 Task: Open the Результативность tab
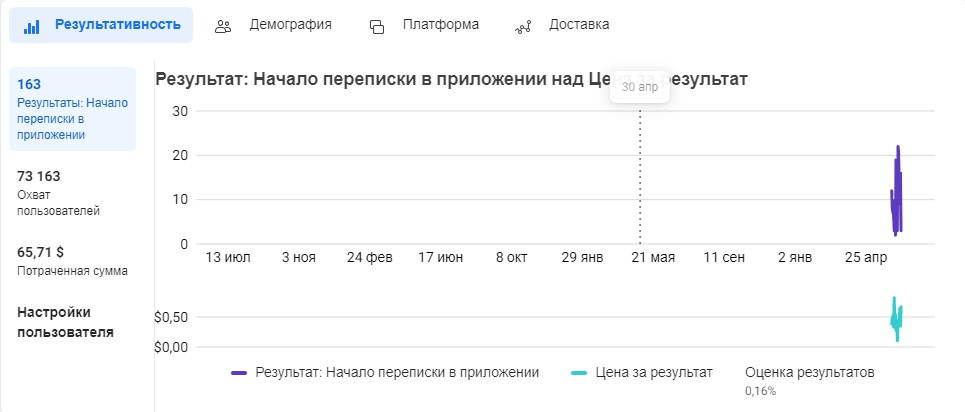pos(117,24)
